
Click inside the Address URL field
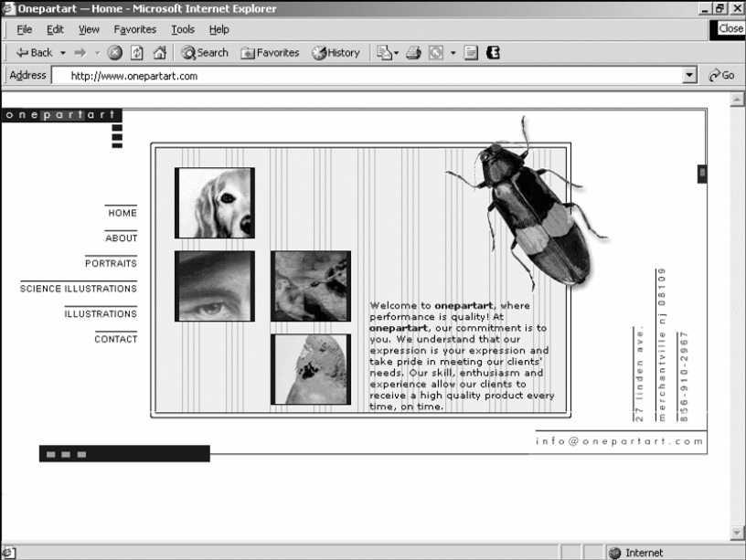tap(366, 76)
